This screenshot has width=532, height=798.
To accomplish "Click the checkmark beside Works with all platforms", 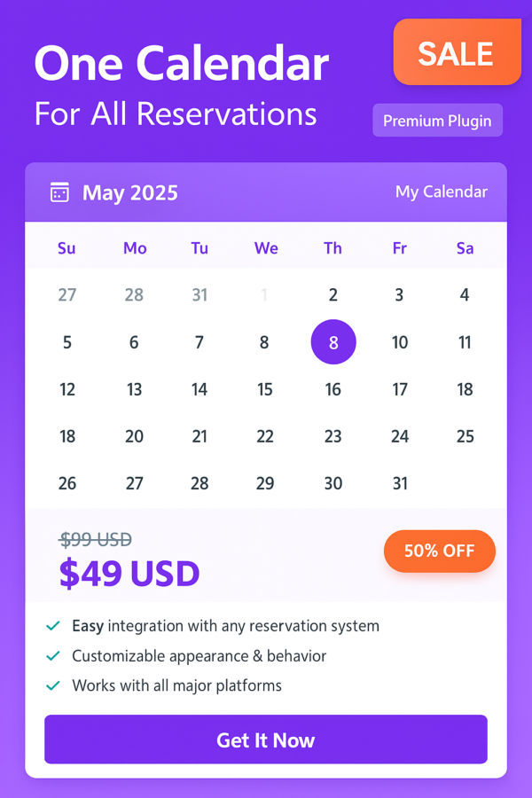I will [x=53, y=686].
